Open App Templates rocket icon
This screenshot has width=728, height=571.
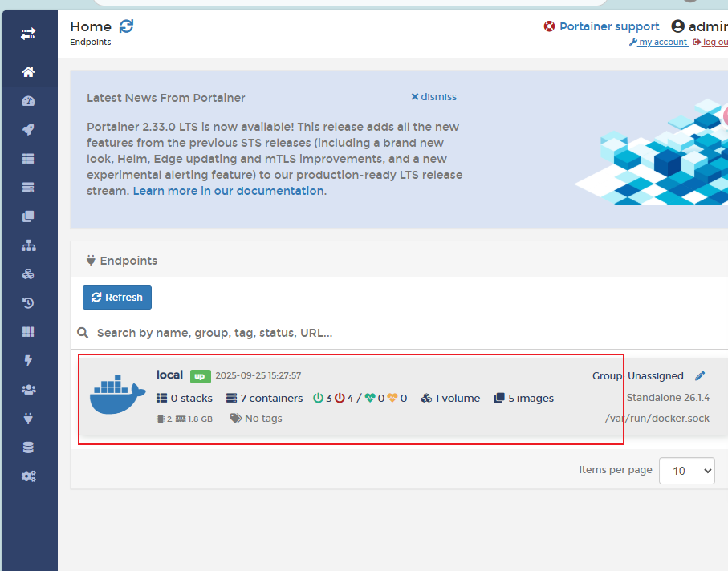click(x=28, y=130)
